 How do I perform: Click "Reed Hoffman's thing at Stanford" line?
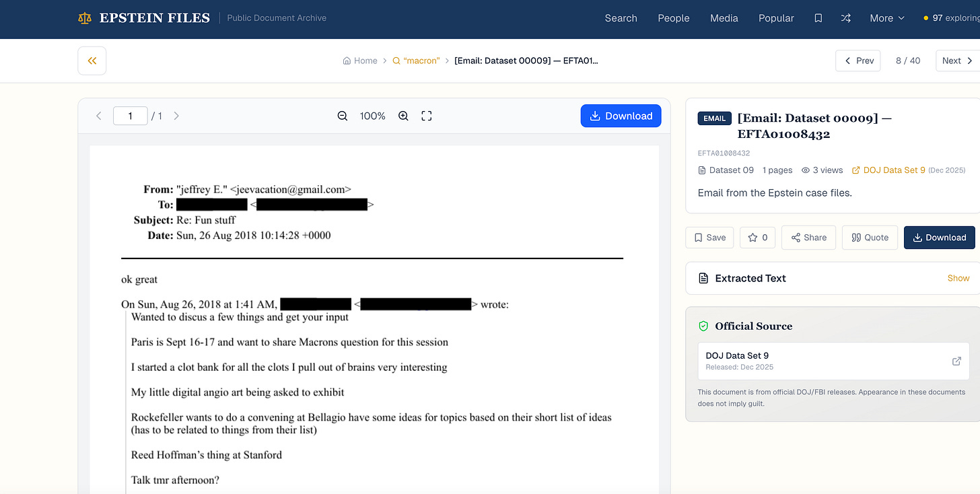[207, 455]
